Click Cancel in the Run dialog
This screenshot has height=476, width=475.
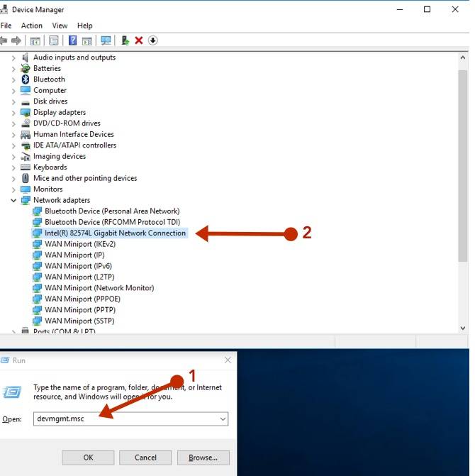pyautogui.click(x=145, y=458)
